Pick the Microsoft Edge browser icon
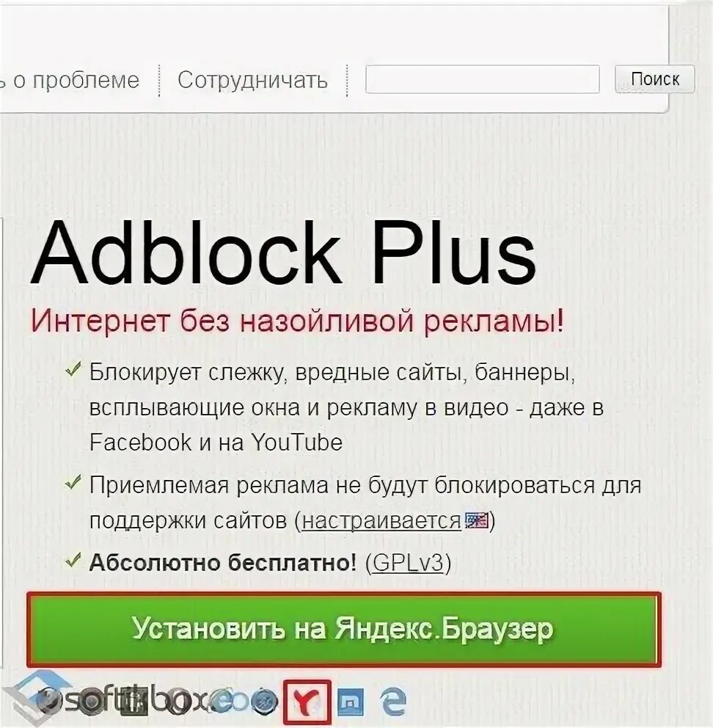 [394, 702]
